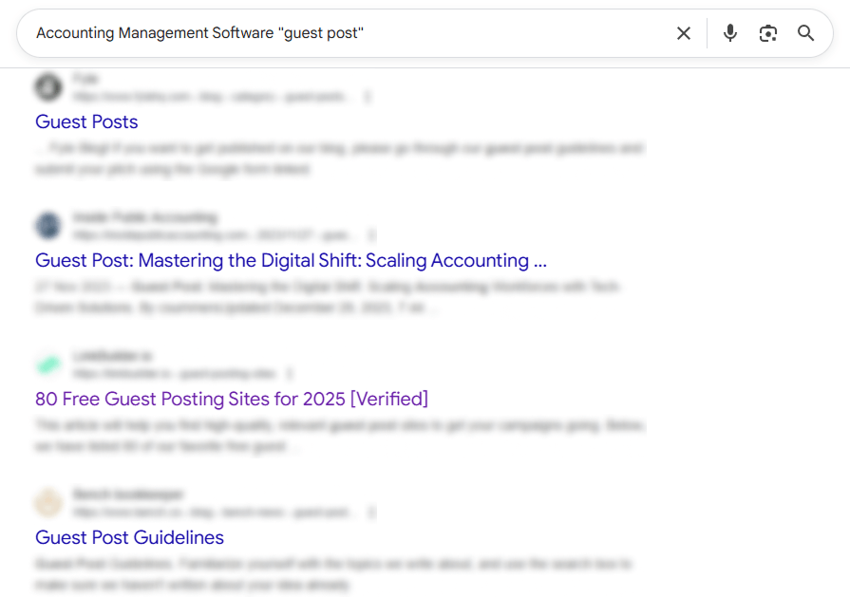The width and height of the screenshot is (850, 616).
Task: Start a voice search with the microphone icon
Action: (729, 32)
